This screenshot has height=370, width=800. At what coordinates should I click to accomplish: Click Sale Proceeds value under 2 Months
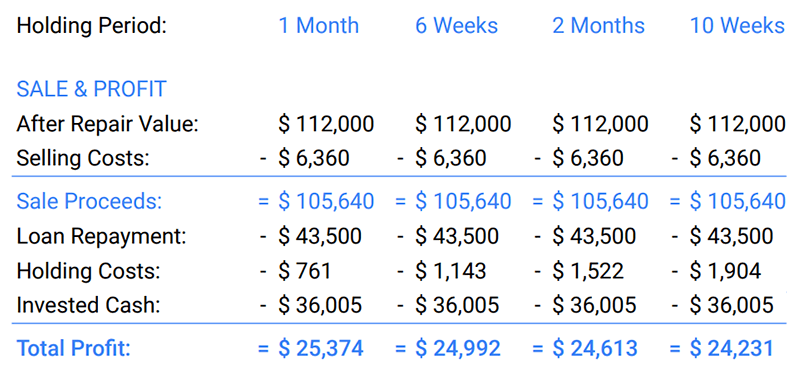(x=600, y=201)
